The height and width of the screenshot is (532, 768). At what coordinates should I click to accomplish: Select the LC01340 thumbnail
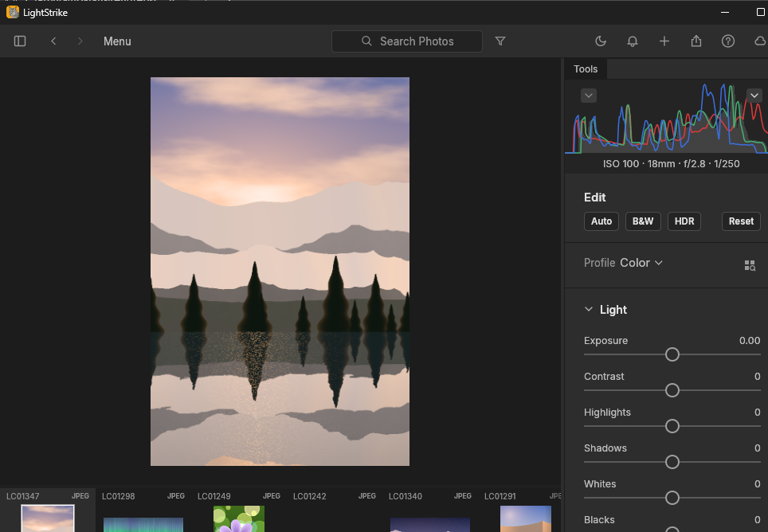tap(430, 525)
